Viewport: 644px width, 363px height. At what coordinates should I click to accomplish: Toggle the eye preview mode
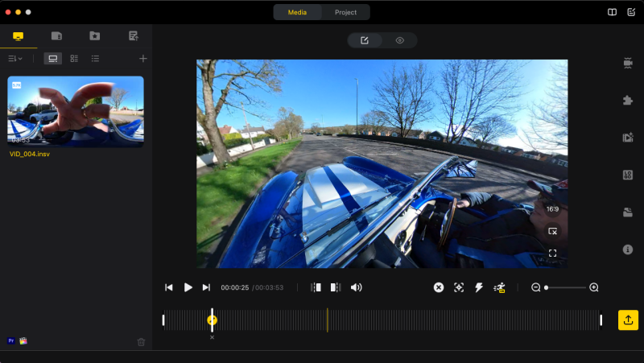[399, 40]
